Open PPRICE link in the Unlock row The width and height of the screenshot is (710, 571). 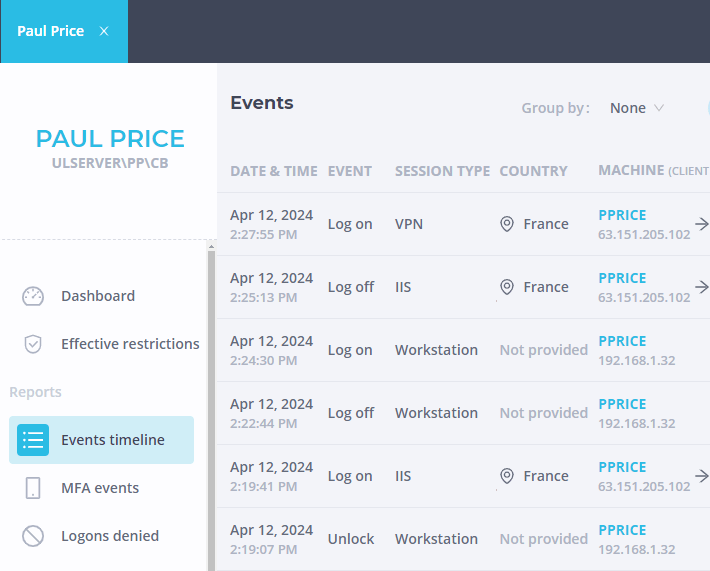[x=622, y=530]
